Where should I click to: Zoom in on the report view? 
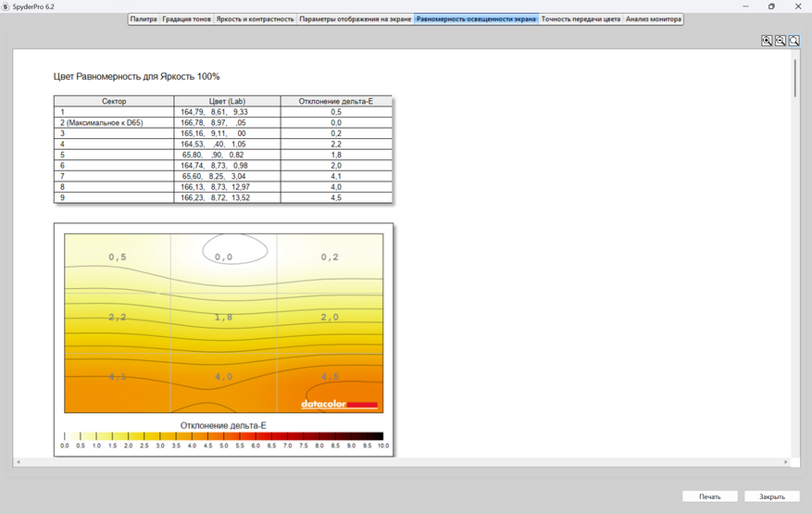point(767,41)
